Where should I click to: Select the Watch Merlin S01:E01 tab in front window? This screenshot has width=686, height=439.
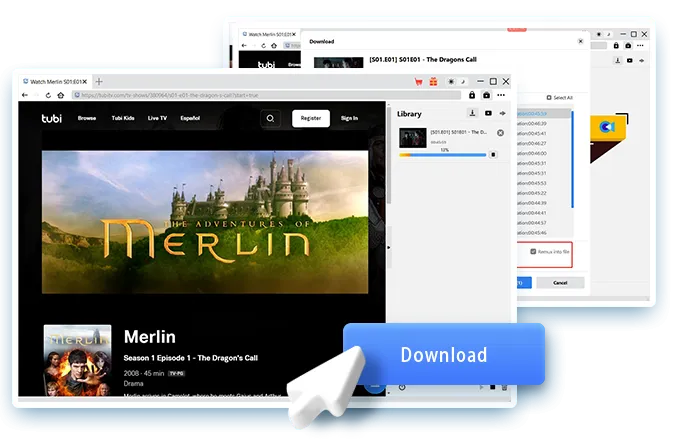coord(55,81)
